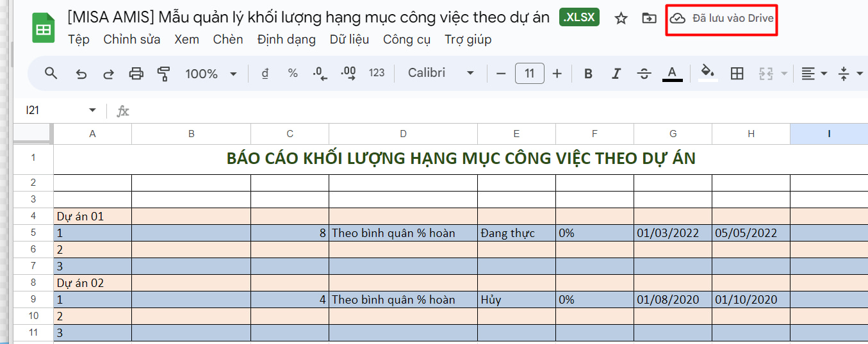Click the select-all corner box

(x=33, y=134)
